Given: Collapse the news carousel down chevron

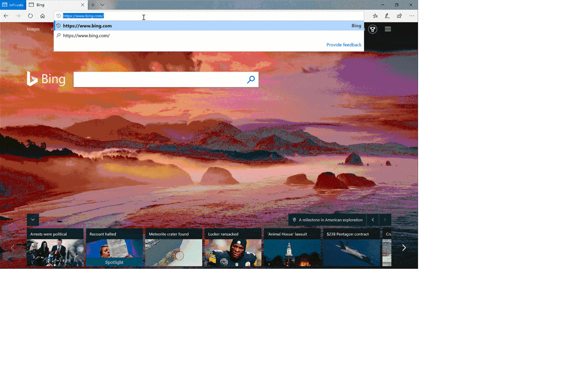Looking at the screenshot, I should 33,220.
